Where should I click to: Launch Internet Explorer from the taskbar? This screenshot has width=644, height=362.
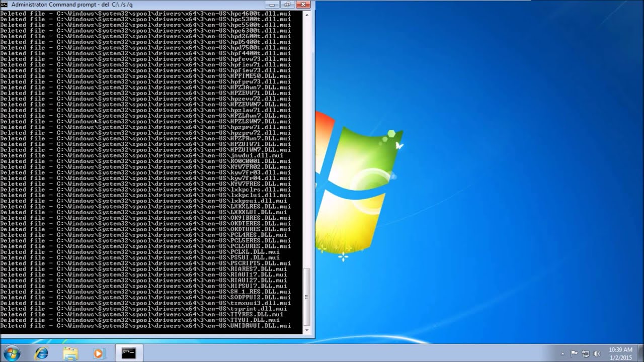point(41,353)
